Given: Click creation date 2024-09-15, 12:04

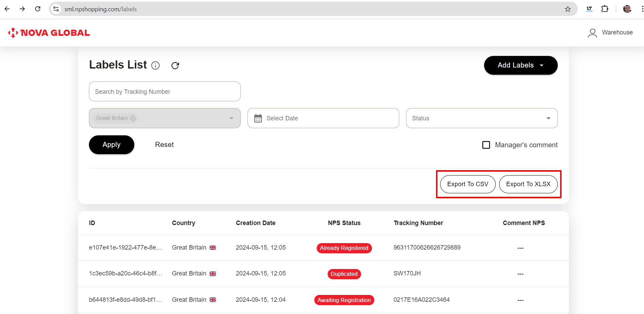Looking at the screenshot, I should click(x=261, y=300).
